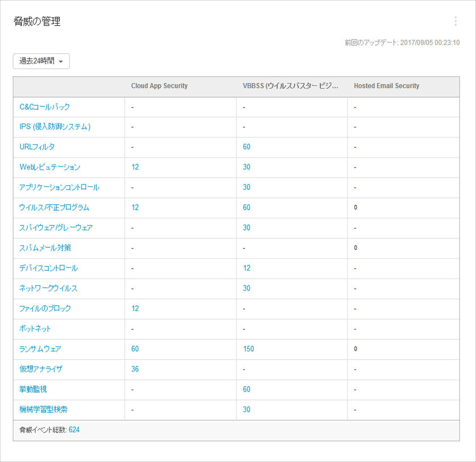The height and width of the screenshot is (462, 476).
Task: Click the スパムメール対策 link
Action: pyautogui.click(x=45, y=248)
